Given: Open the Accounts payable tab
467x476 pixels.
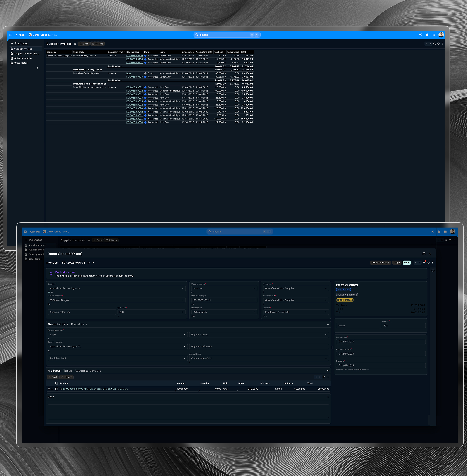Looking at the screenshot, I should pos(88,371).
